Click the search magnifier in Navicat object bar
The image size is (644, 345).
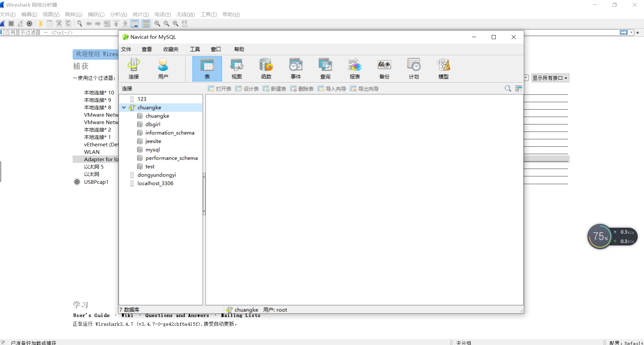tap(508, 89)
